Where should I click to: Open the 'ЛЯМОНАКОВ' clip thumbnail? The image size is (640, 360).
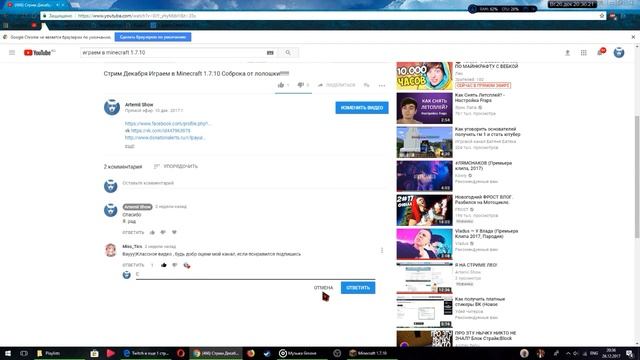pos(424,176)
